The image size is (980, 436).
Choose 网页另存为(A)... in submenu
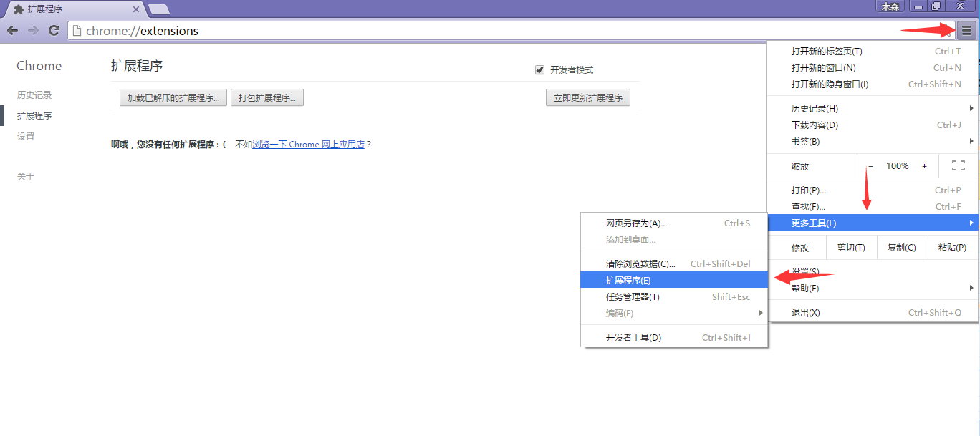tap(674, 223)
